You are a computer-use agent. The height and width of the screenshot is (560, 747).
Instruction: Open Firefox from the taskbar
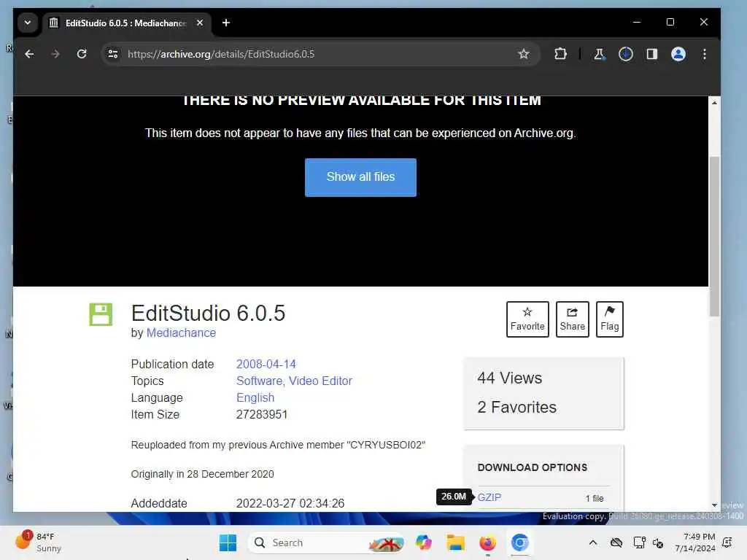487,542
